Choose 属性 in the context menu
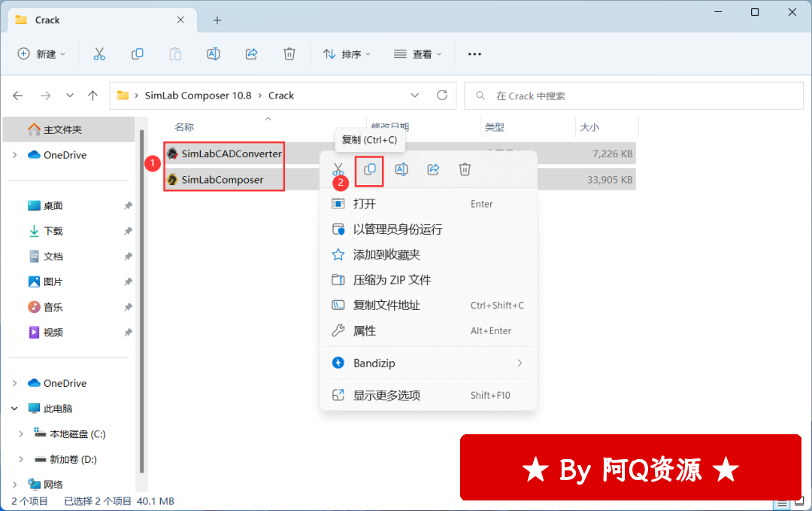812x511 pixels. 429,330
